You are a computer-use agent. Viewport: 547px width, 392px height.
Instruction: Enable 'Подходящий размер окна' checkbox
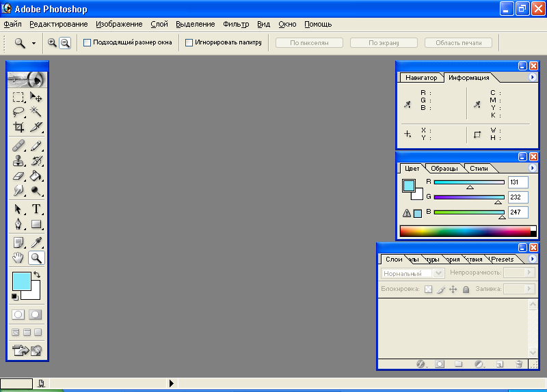88,42
